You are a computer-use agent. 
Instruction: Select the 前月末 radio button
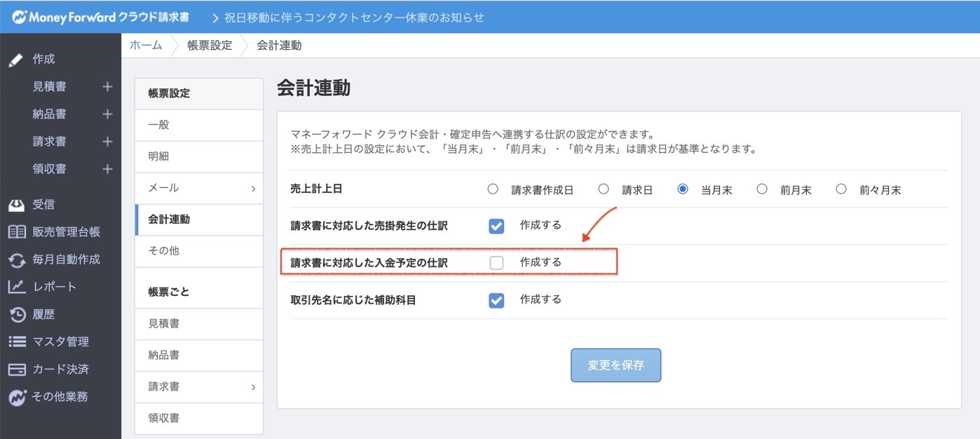(x=762, y=189)
